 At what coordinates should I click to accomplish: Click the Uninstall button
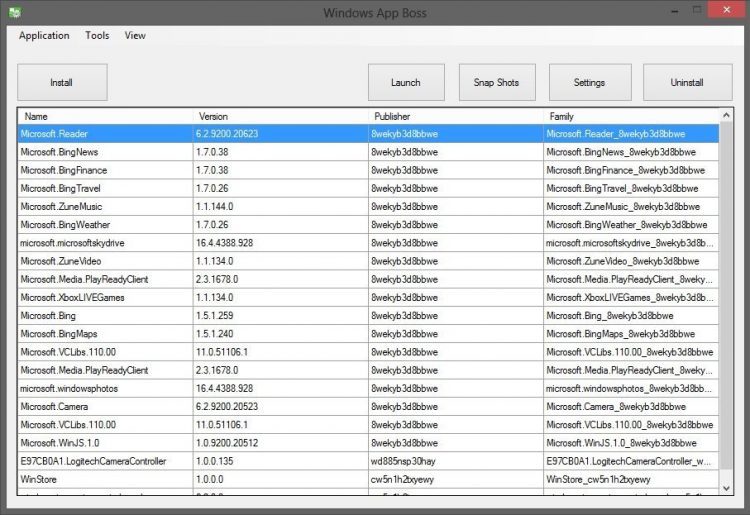click(x=687, y=82)
